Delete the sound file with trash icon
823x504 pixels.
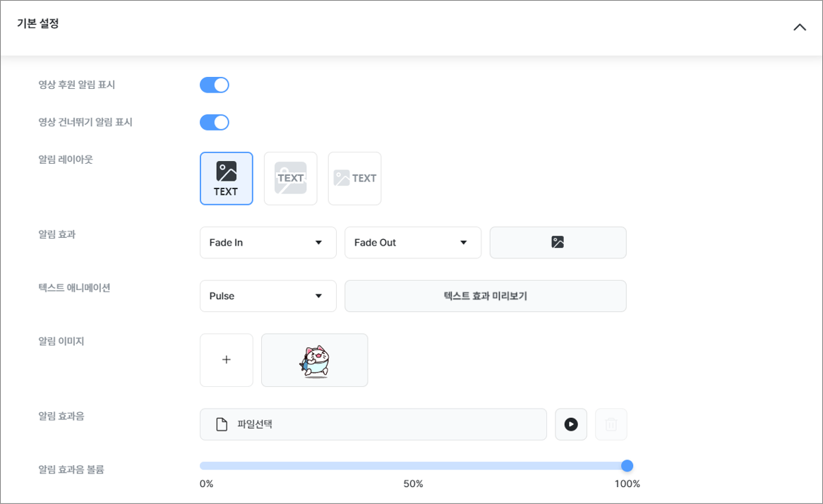click(611, 424)
